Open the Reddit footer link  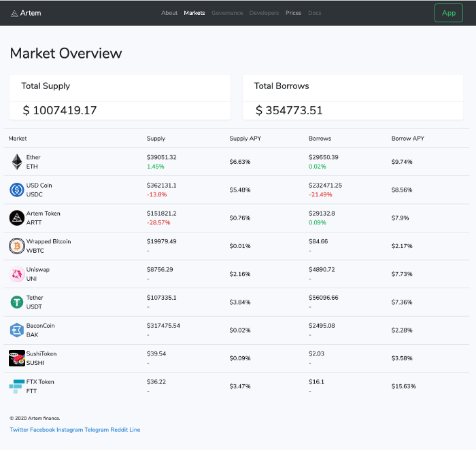(x=119, y=430)
